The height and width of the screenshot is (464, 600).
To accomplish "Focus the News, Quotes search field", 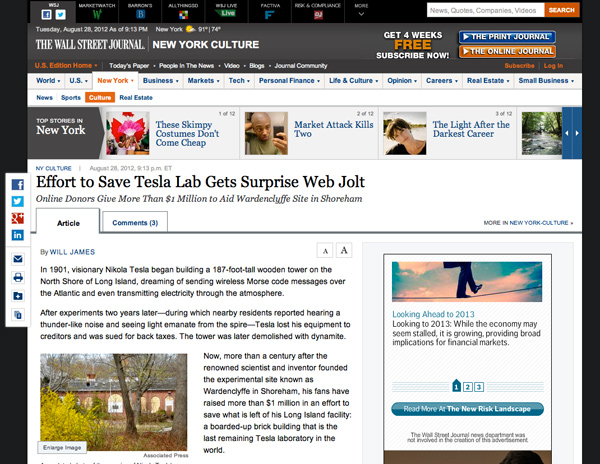I will (485, 10).
